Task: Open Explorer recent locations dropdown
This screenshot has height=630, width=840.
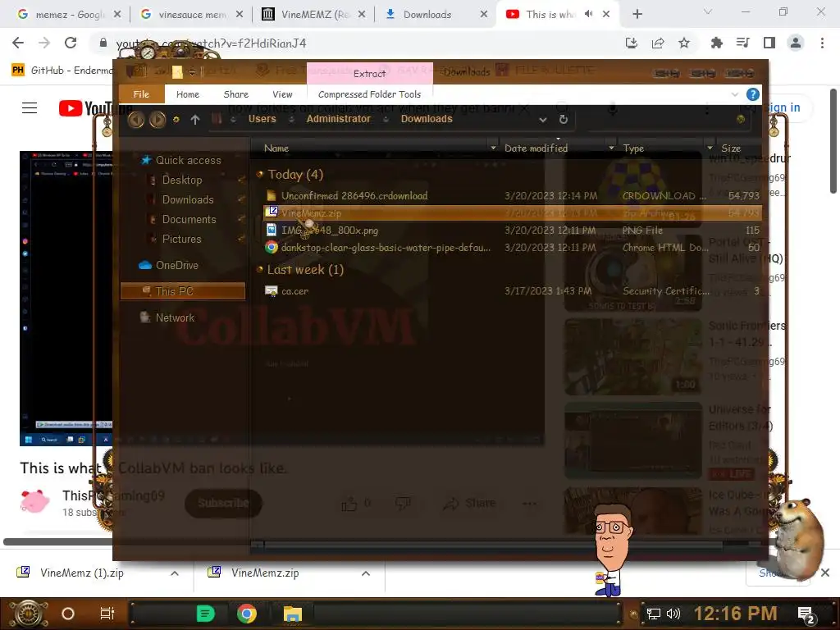Action: point(176,120)
